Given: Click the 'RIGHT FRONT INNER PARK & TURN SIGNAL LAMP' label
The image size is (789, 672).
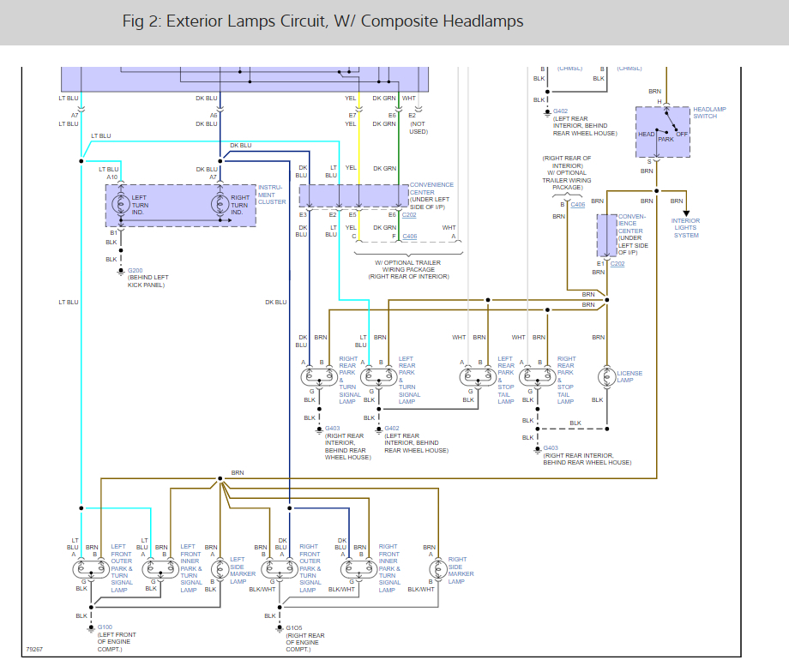Looking at the screenshot, I should [x=389, y=568].
